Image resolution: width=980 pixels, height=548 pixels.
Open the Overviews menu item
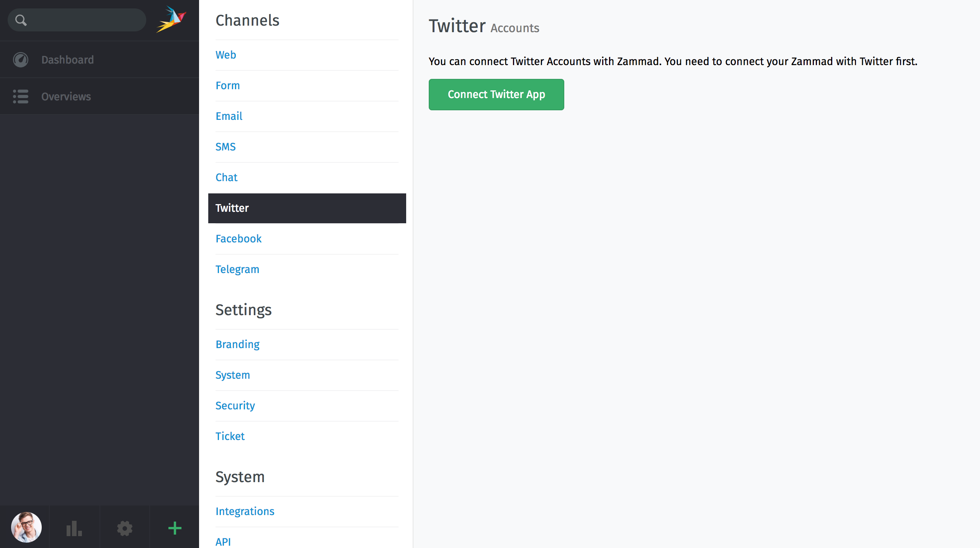(x=100, y=97)
